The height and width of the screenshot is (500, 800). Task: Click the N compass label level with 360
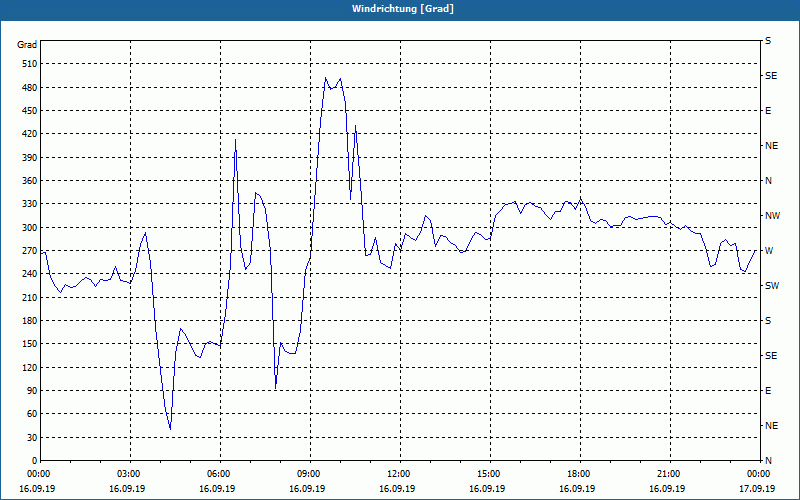(x=768, y=181)
